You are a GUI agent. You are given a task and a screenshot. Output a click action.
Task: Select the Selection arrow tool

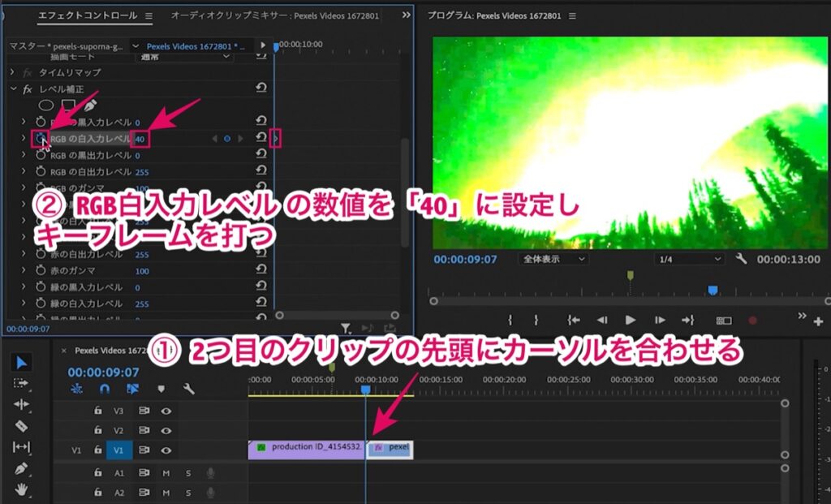coord(21,363)
